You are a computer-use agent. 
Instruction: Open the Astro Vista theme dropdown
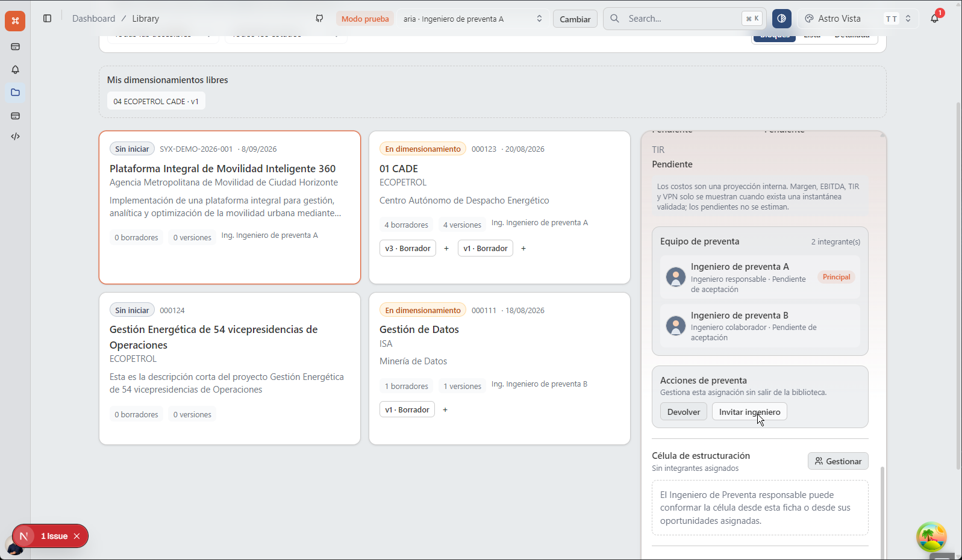coord(858,19)
